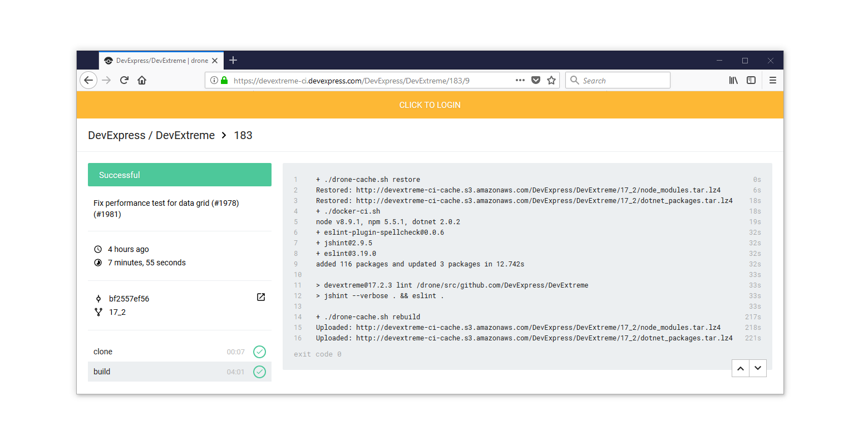Click the 221s timestamp in log
This screenshot has height=445, width=868.
click(753, 338)
